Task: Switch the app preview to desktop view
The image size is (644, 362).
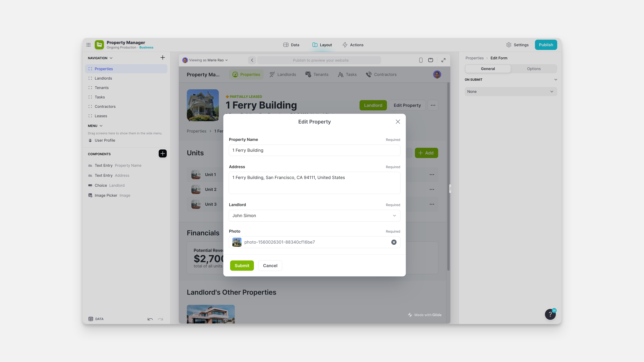Action: [x=430, y=60]
